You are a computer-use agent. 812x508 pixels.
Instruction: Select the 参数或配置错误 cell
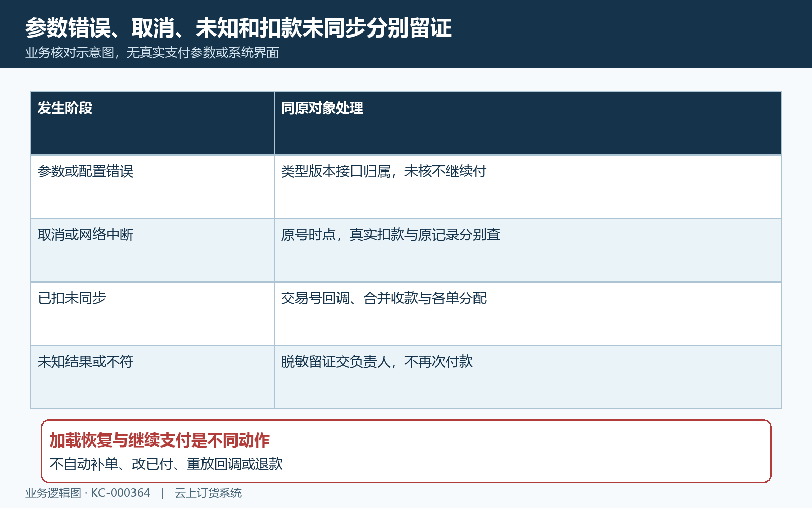152,187
